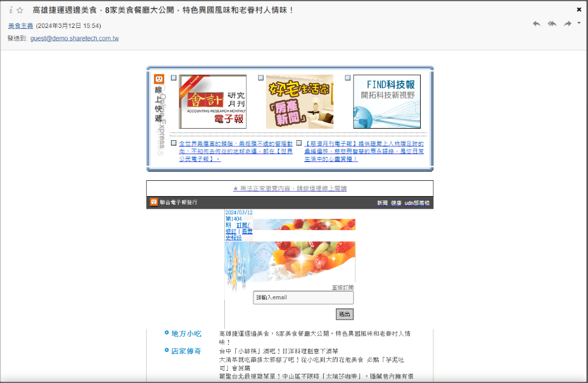Click the reply-all double arrow icon

(x=552, y=24)
